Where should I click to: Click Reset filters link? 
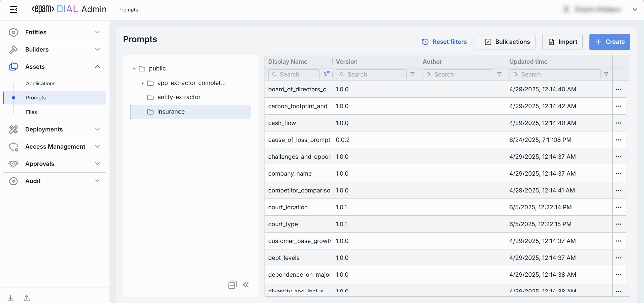tap(444, 42)
